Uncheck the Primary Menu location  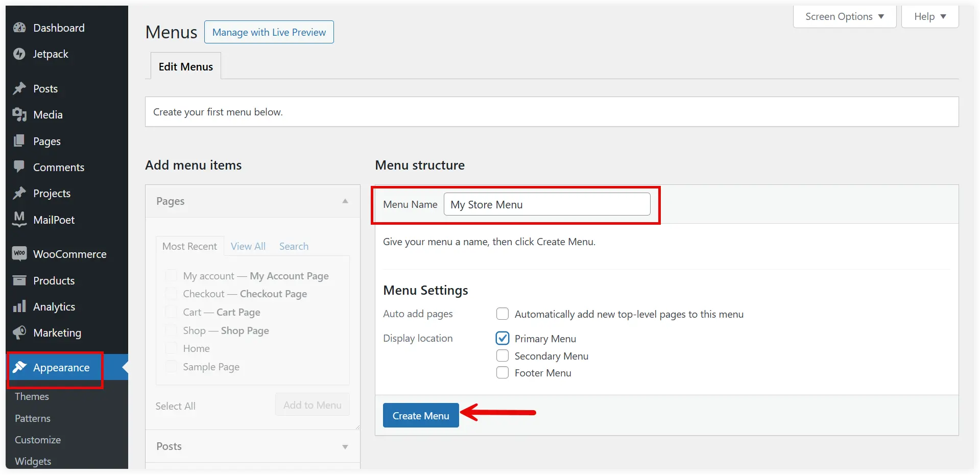point(503,338)
